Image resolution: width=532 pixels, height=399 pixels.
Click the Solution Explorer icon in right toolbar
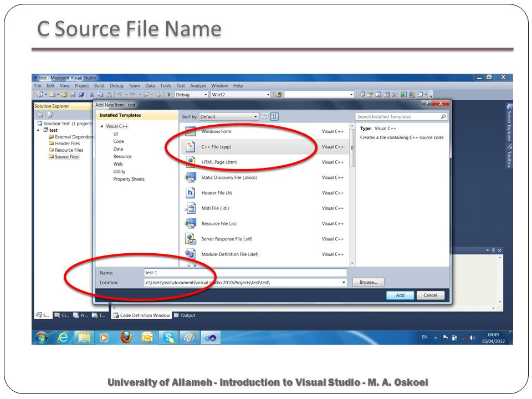click(x=361, y=94)
